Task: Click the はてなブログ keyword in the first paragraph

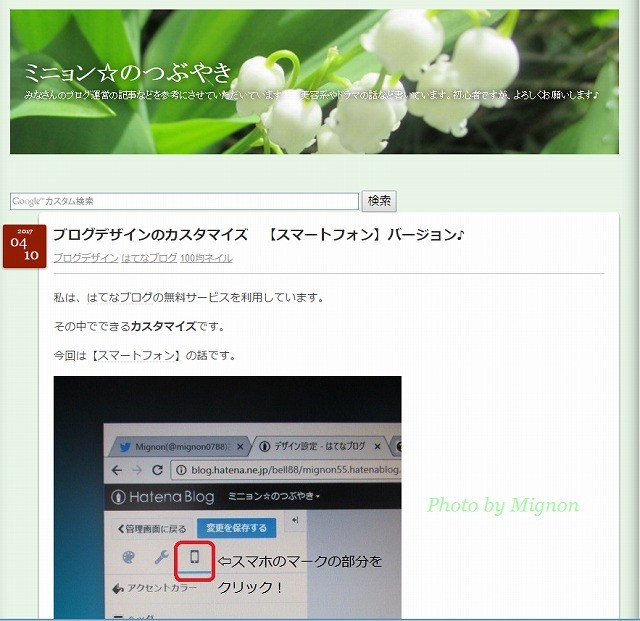Action: coord(119,298)
